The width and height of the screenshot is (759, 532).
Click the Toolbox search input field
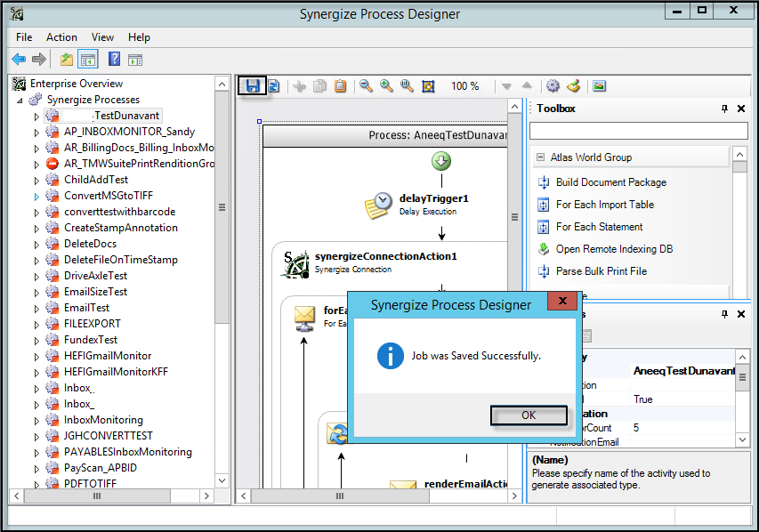[639, 131]
